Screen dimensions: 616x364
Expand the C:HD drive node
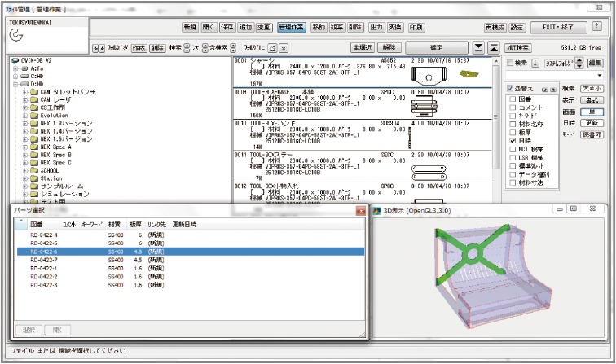[x=15, y=77]
